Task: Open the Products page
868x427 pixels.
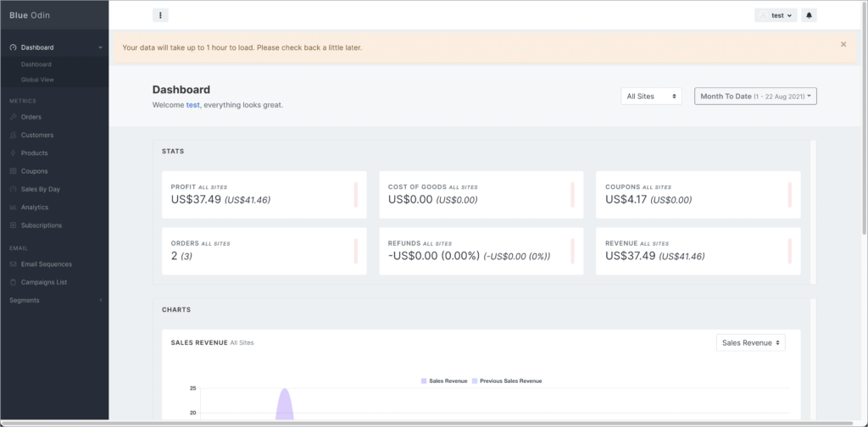Action: point(34,153)
